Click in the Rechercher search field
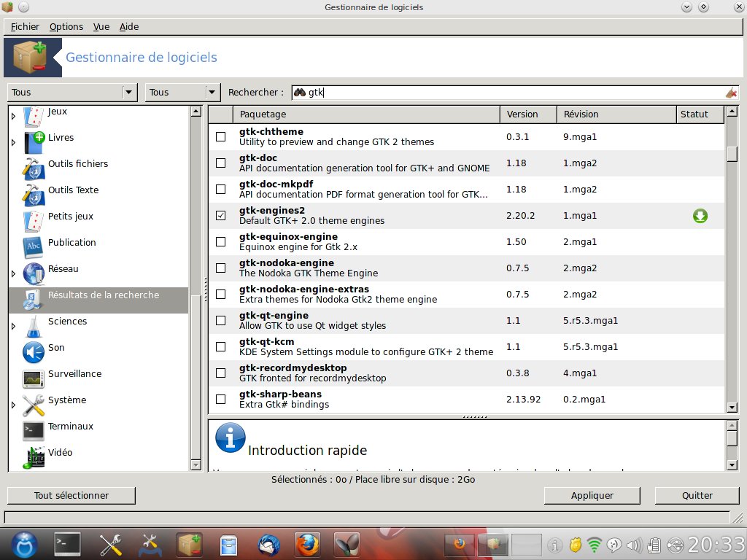Screen dimensions: 747x560 [514, 93]
